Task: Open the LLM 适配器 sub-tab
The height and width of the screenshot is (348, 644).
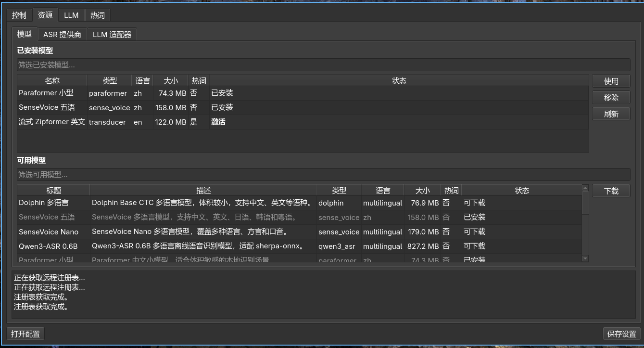Action: [112, 35]
